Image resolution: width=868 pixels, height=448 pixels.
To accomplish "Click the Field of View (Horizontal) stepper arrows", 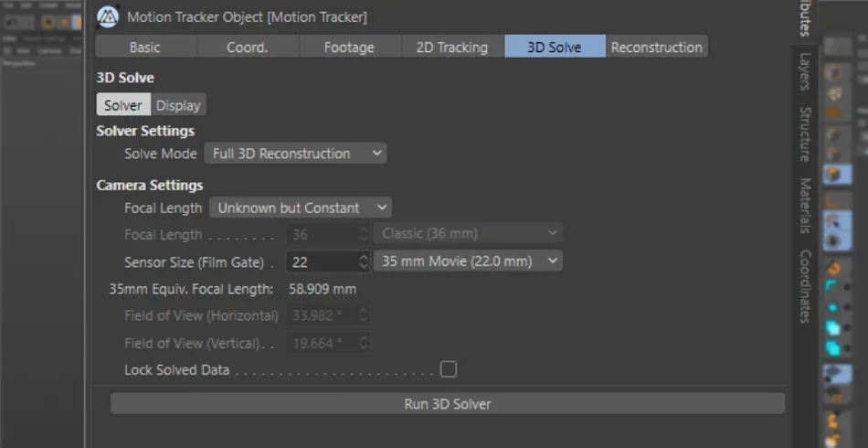I will tap(364, 315).
